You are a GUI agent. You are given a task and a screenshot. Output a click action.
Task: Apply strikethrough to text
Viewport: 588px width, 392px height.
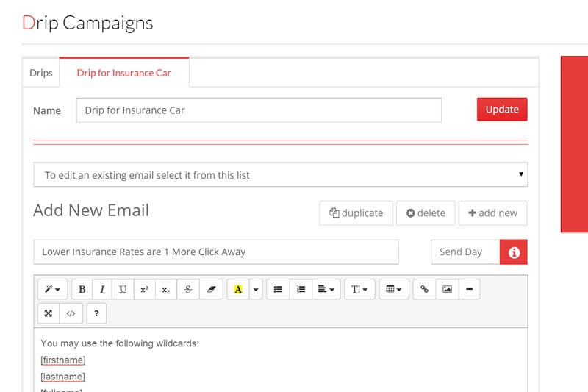click(188, 289)
